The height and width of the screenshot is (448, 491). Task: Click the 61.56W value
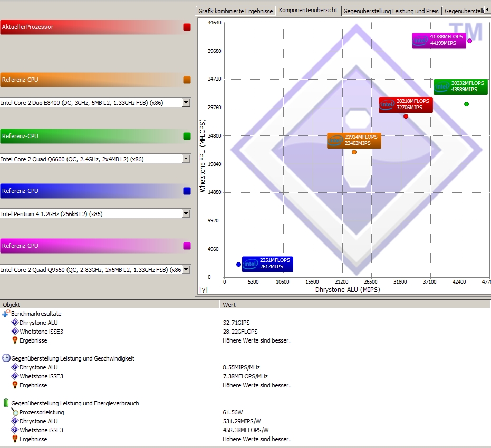(233, 412)
